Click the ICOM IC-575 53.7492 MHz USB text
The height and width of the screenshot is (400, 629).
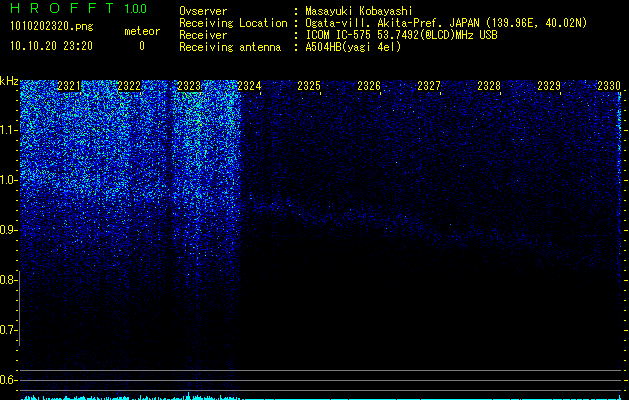(x=401, y=35)
